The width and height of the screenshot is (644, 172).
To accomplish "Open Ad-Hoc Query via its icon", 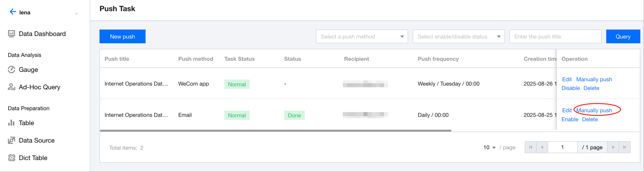I will pos(11,87).
